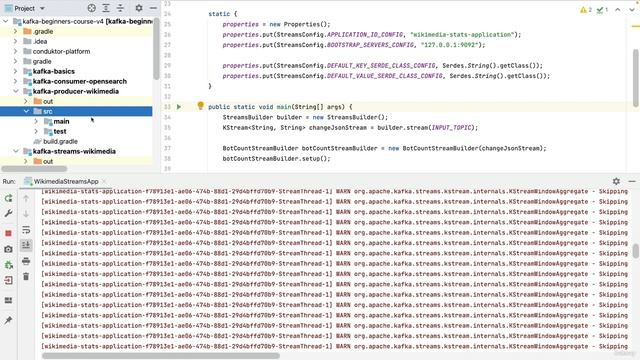Click "wikimedia-stats-application" string literal
The height and width of the screenshot is (360, 640).
click(x=462, y=34)
